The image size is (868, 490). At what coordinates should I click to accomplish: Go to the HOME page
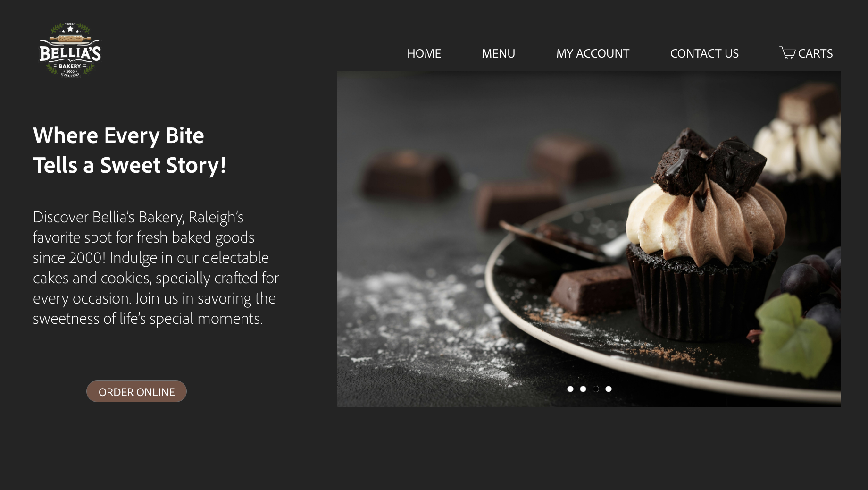click(x=424, y=53)
